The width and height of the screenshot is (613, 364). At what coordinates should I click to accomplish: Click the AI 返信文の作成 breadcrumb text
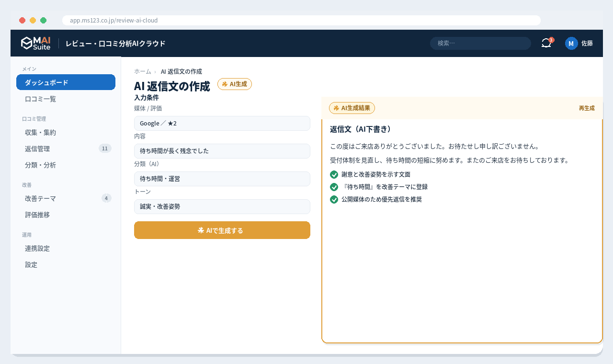(182, 71)
